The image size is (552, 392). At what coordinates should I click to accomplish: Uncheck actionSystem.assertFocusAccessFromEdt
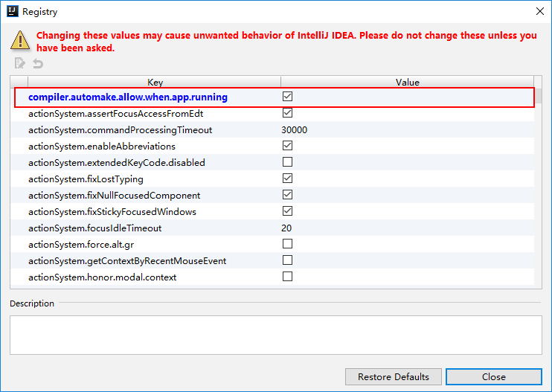287,113
